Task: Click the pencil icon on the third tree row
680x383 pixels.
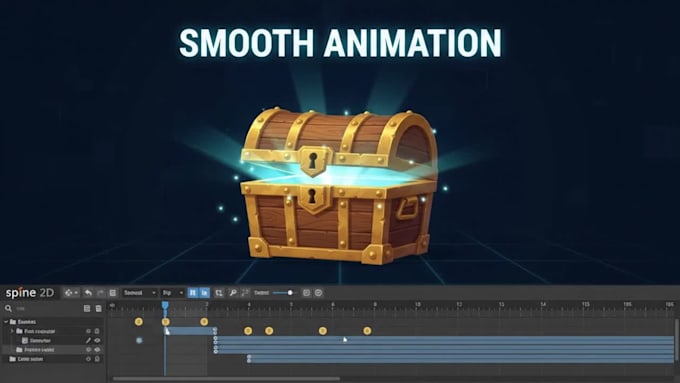Action: coord(88,340)
